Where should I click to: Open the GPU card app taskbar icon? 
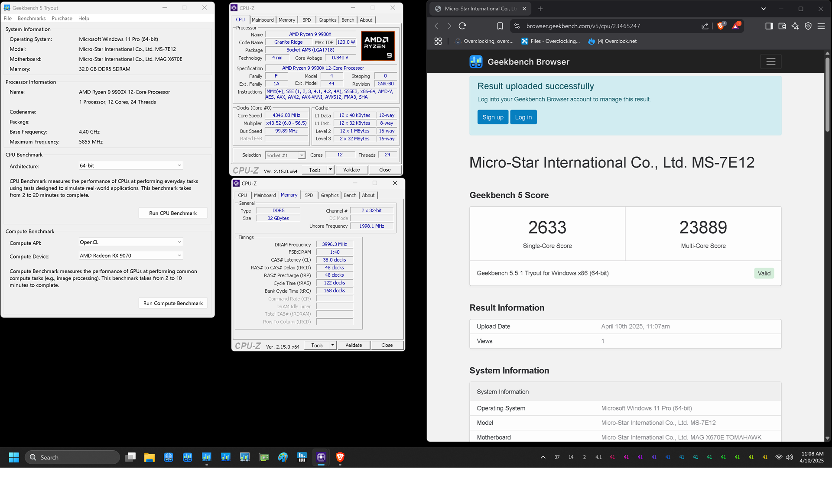pyautogui.click(x=264, y=457)
